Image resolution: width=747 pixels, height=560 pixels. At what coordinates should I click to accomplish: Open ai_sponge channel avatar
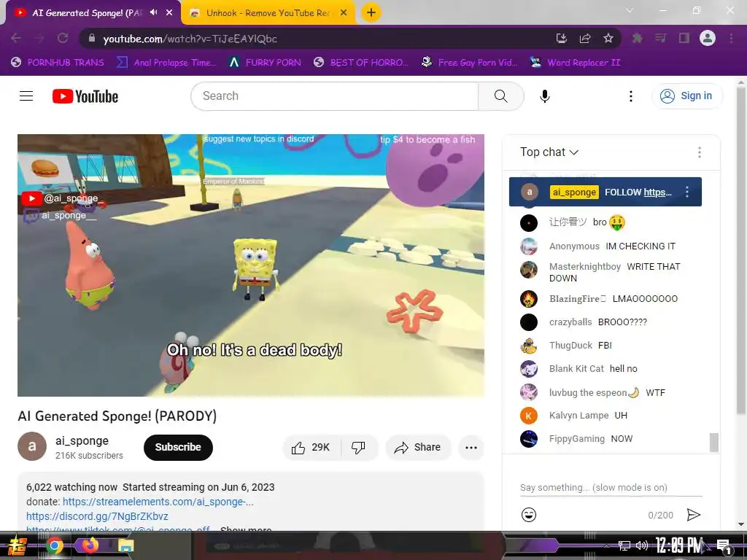(32, 446)
